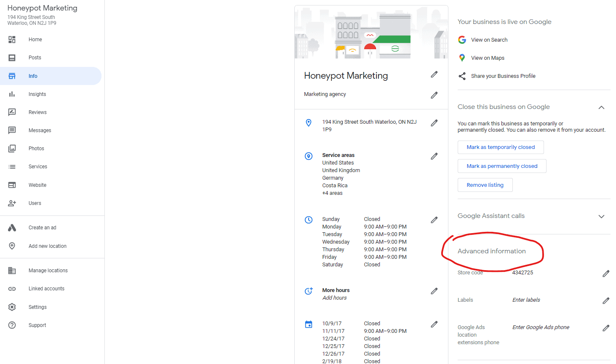Open View on Search link
The width and height of the screenshot is (616, 364).
pos(489,40)
